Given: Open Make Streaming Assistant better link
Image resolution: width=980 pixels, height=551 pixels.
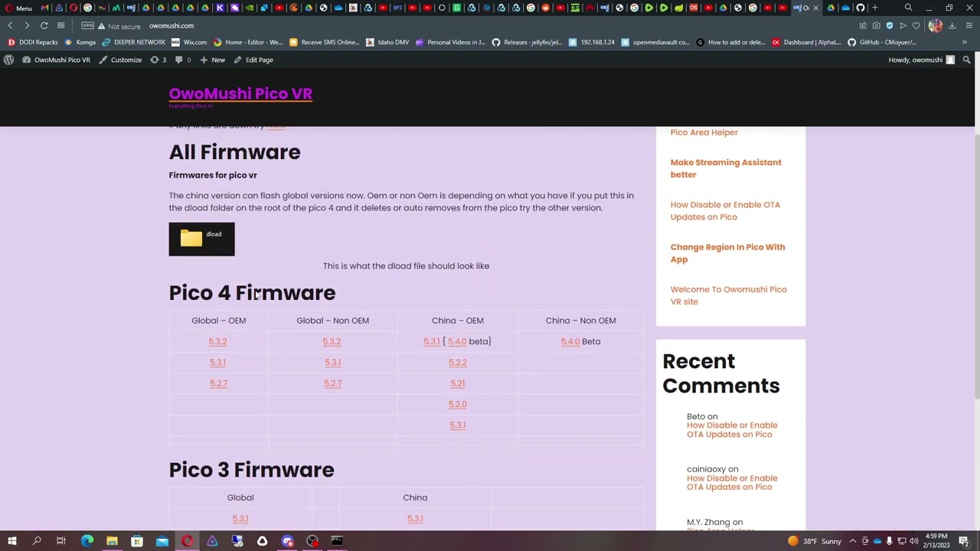Looking at the screenshot, I should [x=726, y=168].
